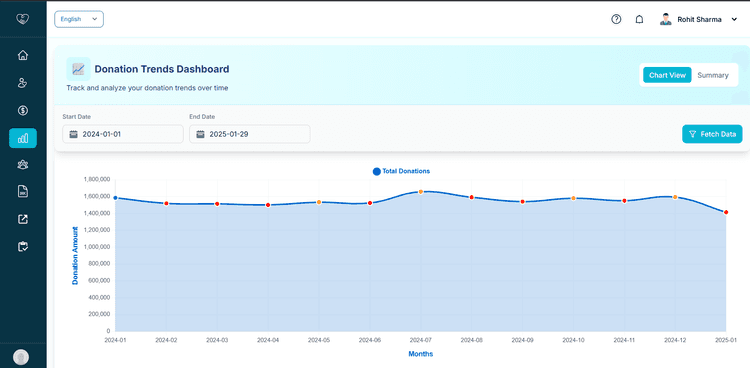
Task: Switch to Summary tab
Action: (713, 75)
